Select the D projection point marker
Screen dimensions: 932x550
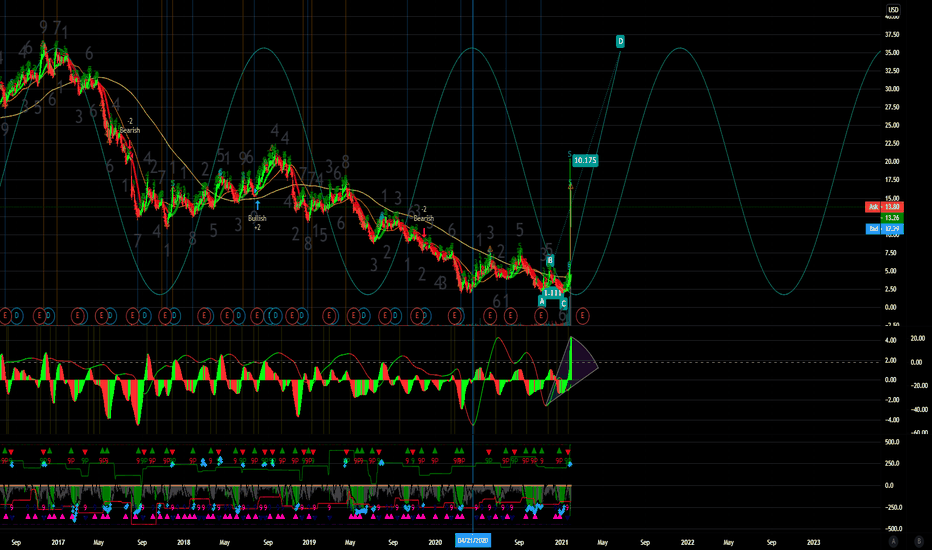620,41
